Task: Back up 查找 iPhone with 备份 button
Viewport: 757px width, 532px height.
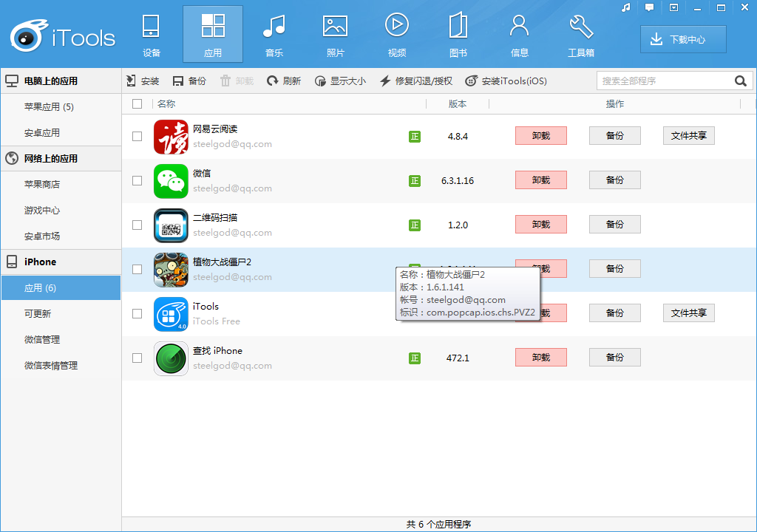Action: click(615, 357)
